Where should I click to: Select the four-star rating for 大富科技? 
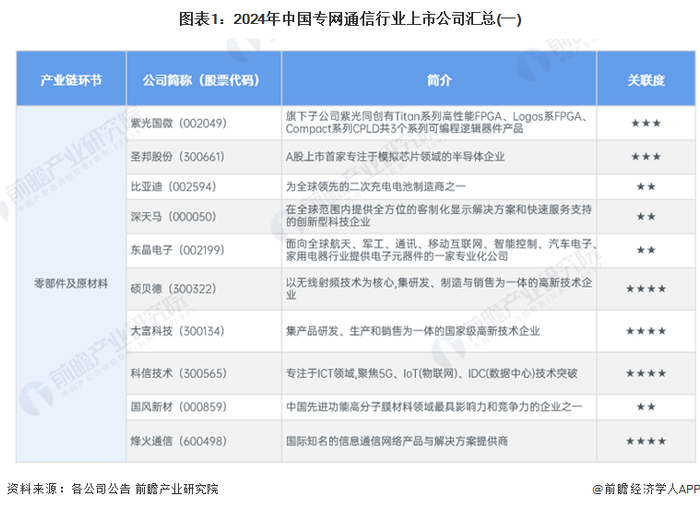coord(646,331)
